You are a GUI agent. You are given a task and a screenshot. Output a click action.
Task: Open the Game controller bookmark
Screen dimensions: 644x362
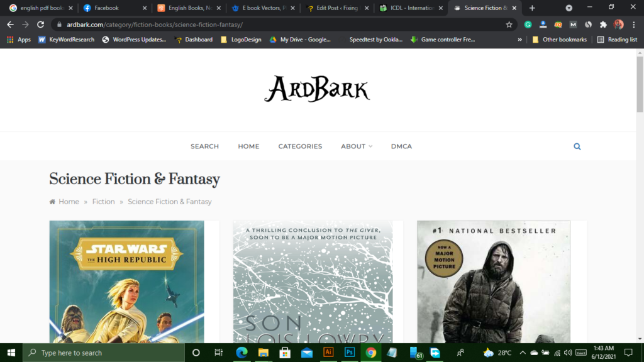[443, 40]
